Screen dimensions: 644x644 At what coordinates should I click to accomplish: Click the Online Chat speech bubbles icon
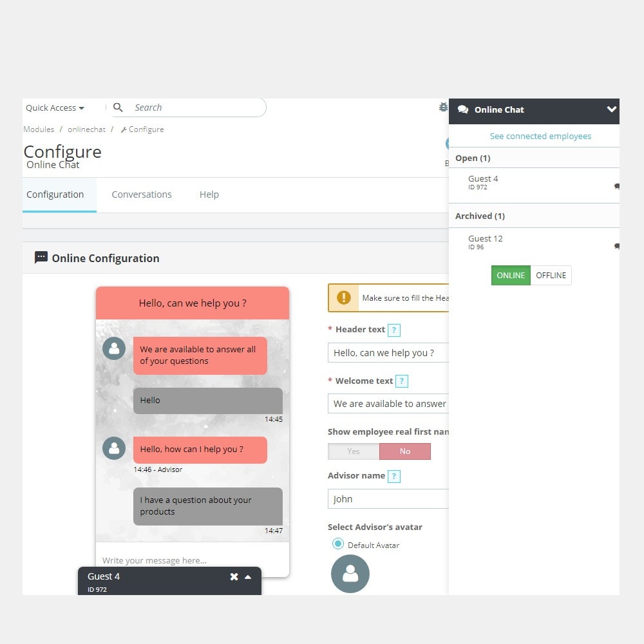click(463, 110)
